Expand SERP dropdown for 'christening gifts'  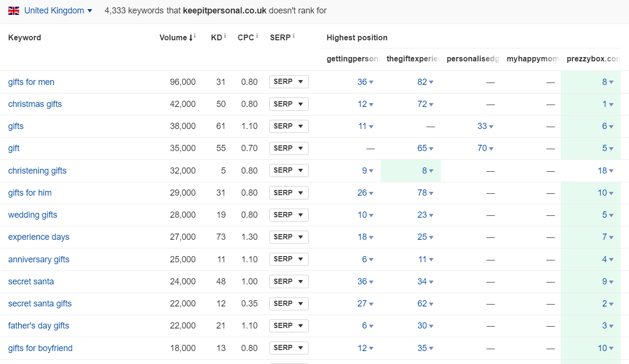(x=289, y=170)
